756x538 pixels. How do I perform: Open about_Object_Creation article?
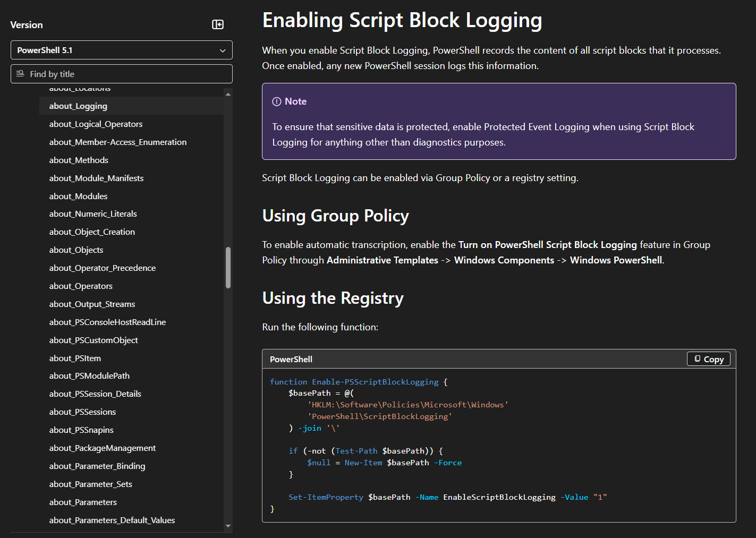[x=92, y=232]
